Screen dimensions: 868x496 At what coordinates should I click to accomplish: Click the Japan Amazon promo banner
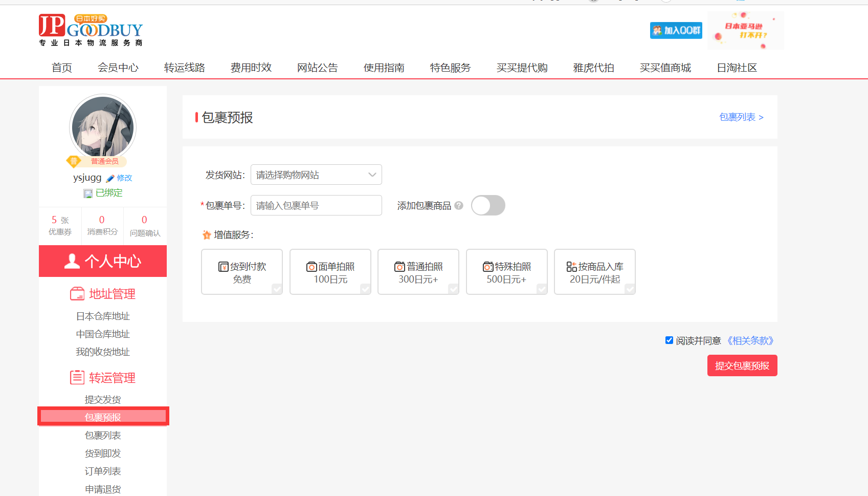(745, 31)
